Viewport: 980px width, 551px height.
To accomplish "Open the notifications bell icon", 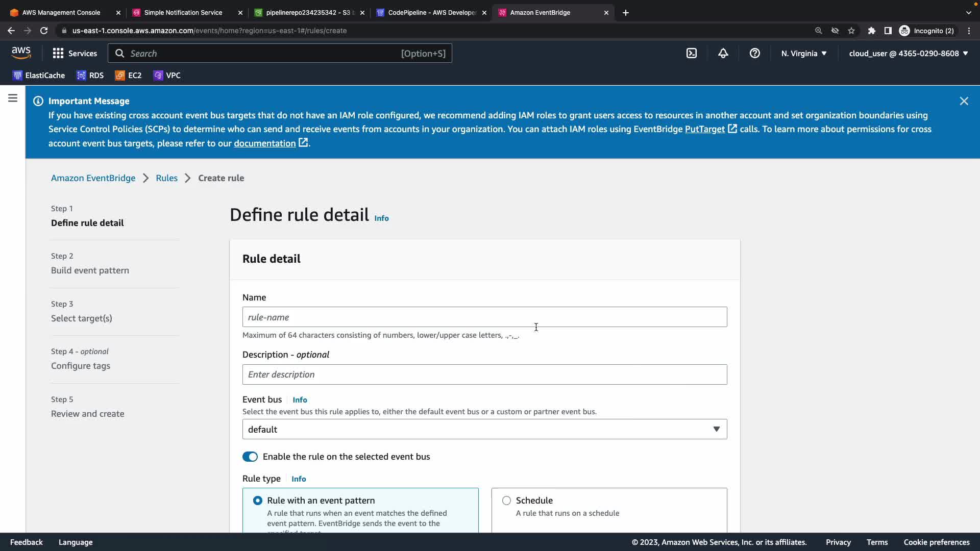I will click(x=723, y=54).
